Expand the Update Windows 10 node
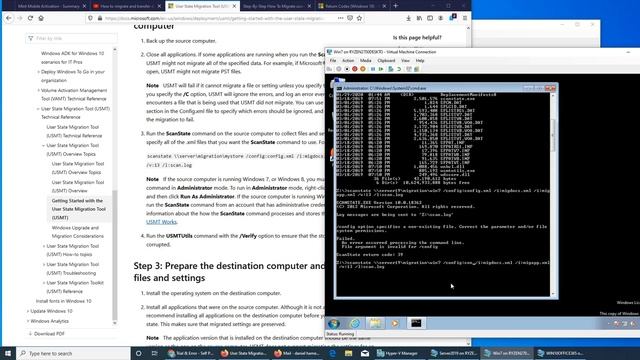Viewport: 640px width, 360px height. [28, 311]
